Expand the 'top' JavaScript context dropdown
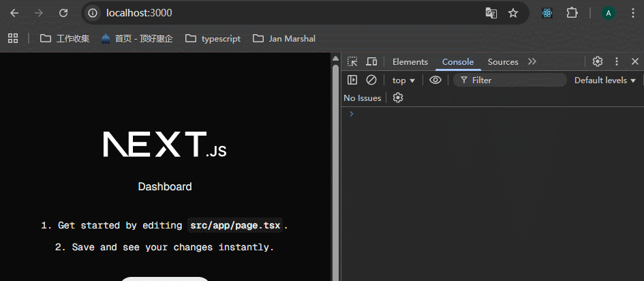 tap(403, 80)
